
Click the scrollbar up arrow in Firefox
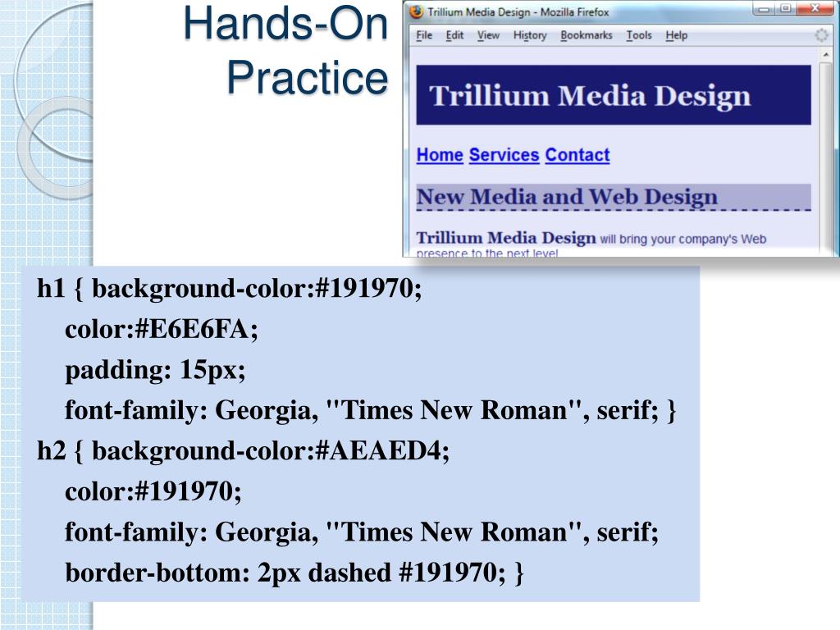(x=826, y=55)
